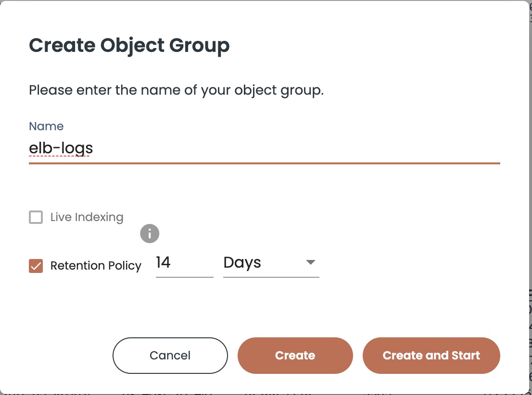This screenshot has width=532, height=395.
Task: Focus the Name input containing elb-logs
Action: click(x=264, y=149)
